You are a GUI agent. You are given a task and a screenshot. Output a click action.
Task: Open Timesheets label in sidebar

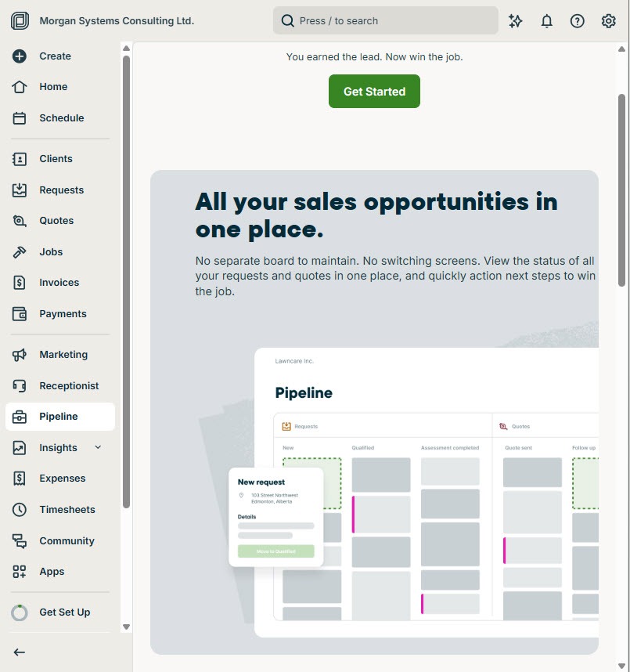(67, 510)
